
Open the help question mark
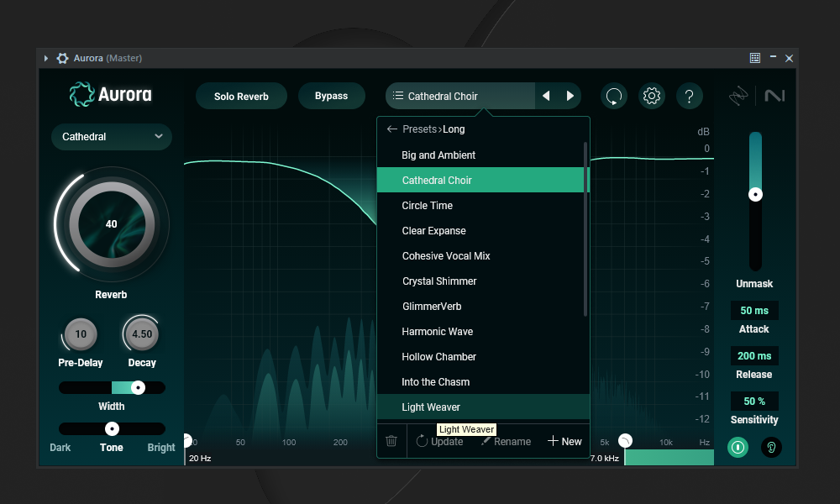690,97
